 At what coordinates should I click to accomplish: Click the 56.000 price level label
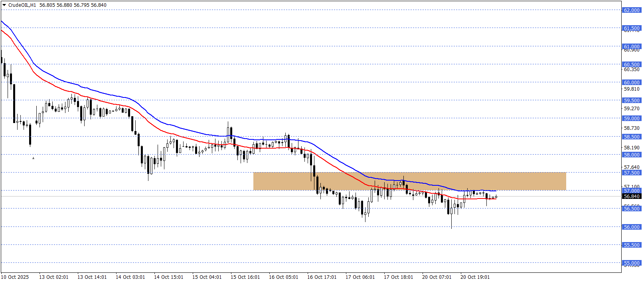[x=632, y=227]
